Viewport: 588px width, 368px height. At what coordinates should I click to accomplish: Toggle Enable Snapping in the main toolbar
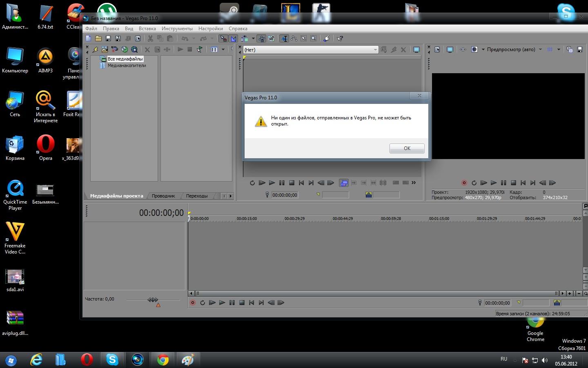223,38
